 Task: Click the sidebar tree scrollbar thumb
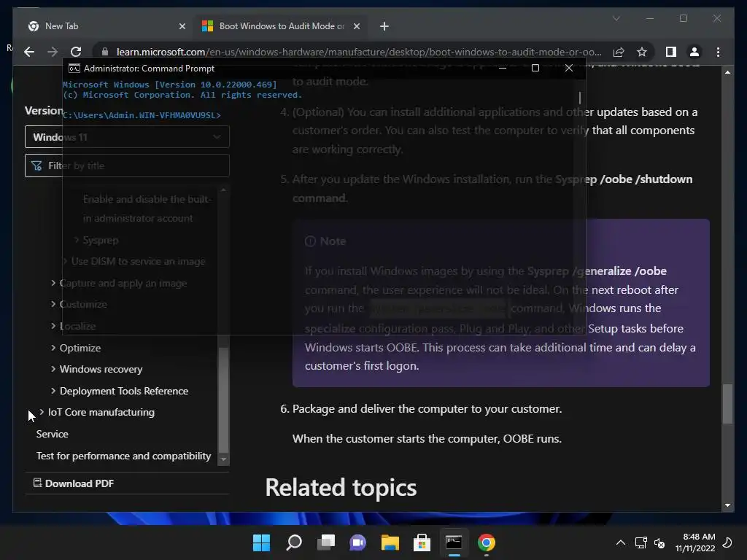[x=223, y=400]
